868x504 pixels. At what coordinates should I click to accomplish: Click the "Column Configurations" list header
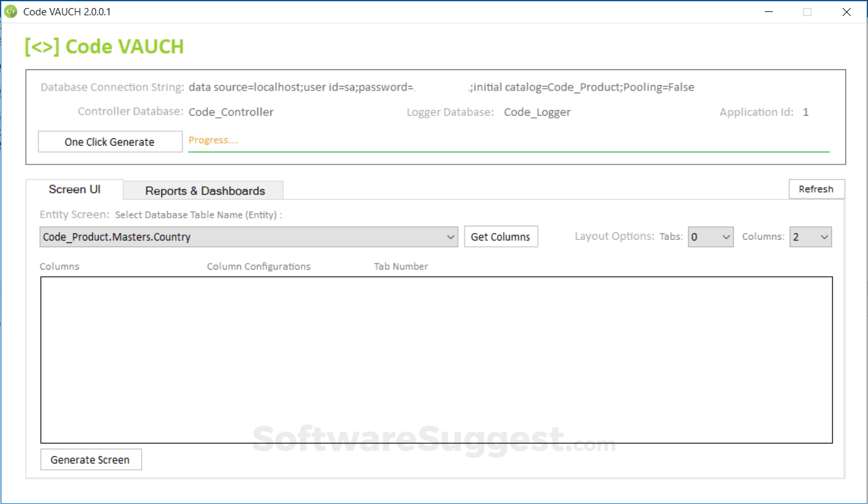[259, 266]
